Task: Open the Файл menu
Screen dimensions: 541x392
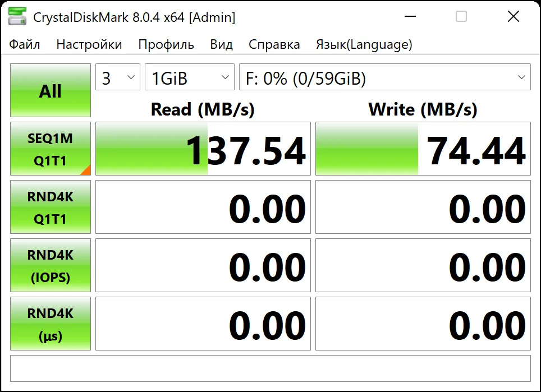Action: (25, 44)
